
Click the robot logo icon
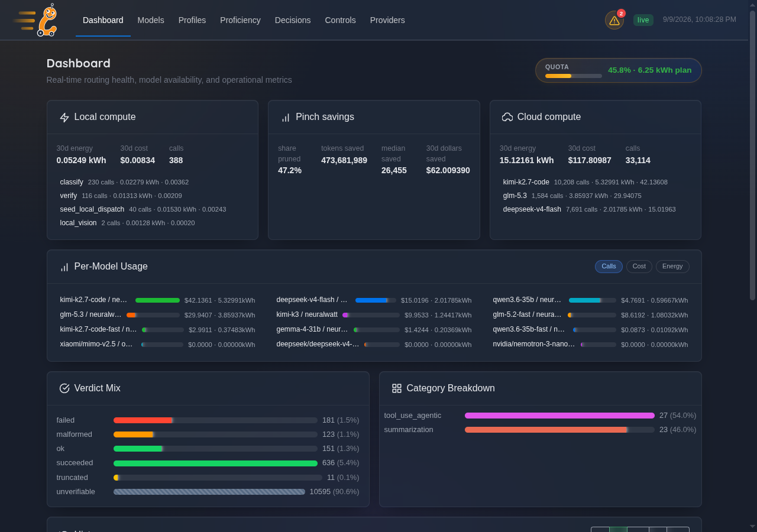point(35,20)
